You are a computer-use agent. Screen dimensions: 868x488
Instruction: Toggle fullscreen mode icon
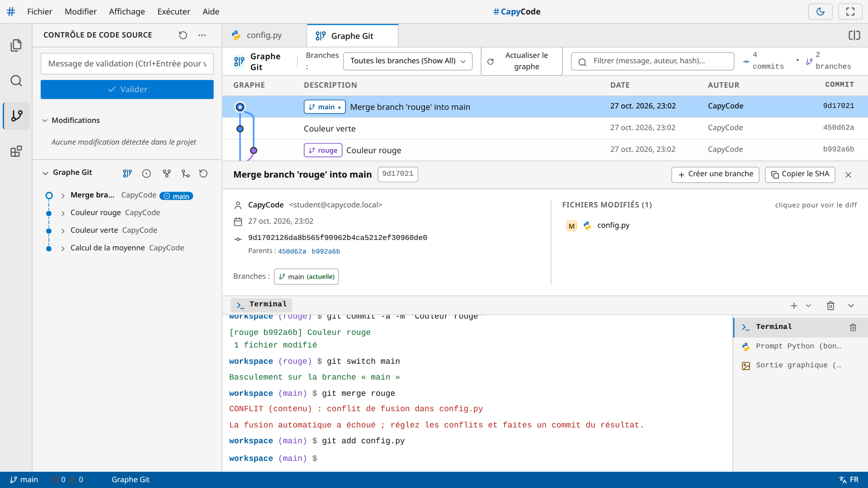coord(850,12)
